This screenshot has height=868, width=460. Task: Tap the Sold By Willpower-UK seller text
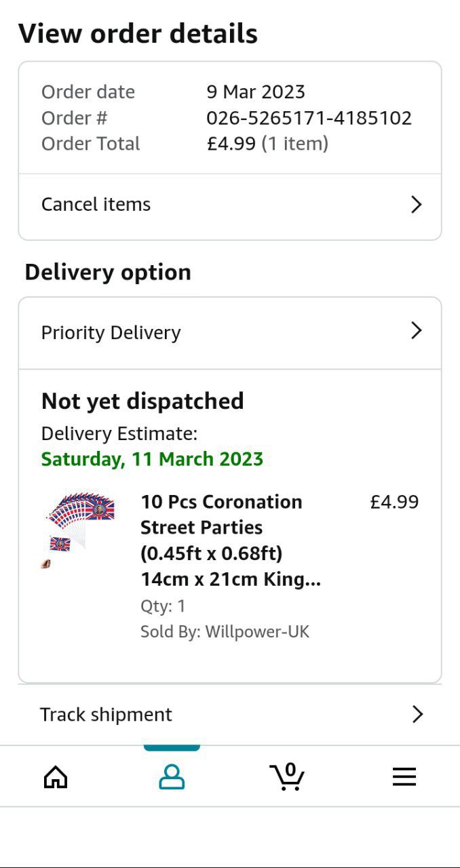point(225,632)
